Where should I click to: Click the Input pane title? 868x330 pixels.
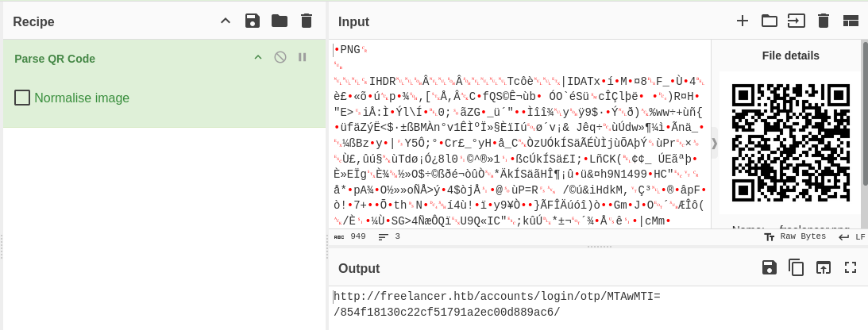tap(353, 21)
